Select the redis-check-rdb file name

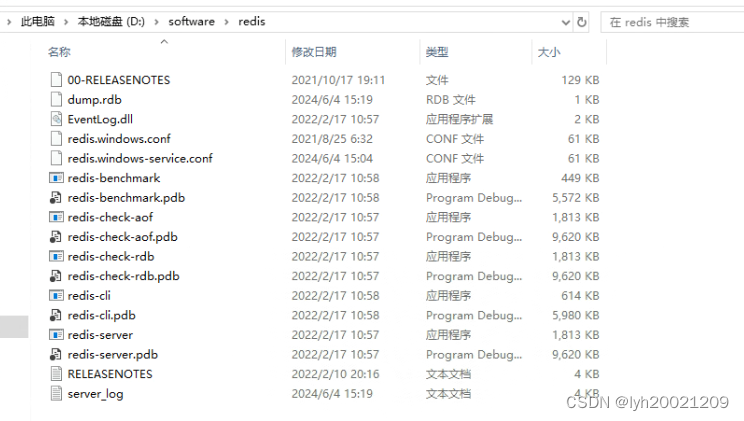pos(111,256)
